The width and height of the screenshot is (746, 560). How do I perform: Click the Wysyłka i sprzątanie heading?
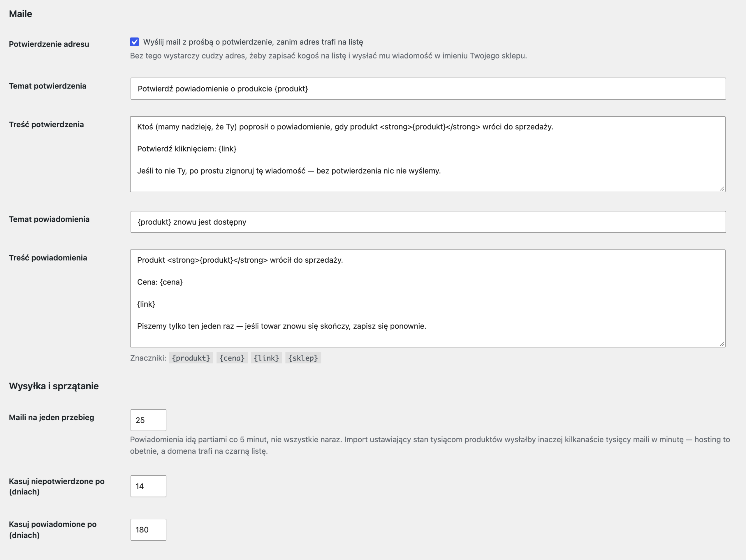click(54, 386)
